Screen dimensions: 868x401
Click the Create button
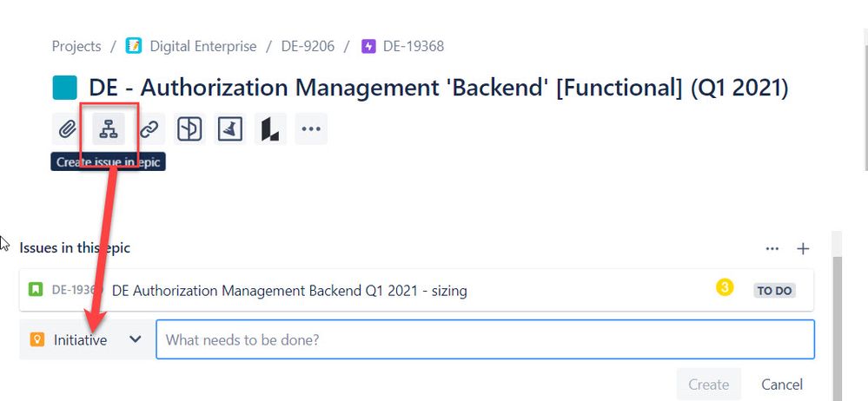pos(709,385)
